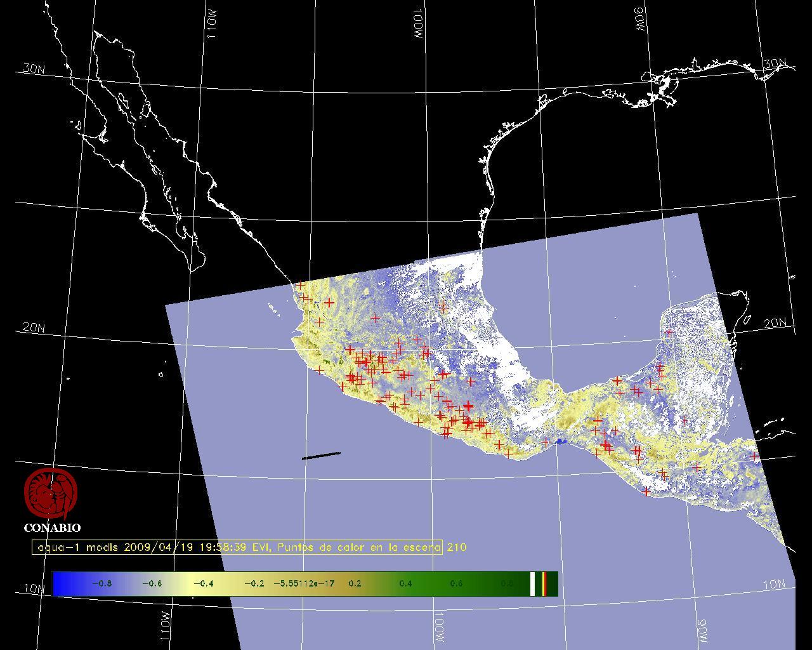This screenshot has width=812, height=650.
Task: Click the '-0.8' value on the color scale
Action: click(x=101, y=583)
